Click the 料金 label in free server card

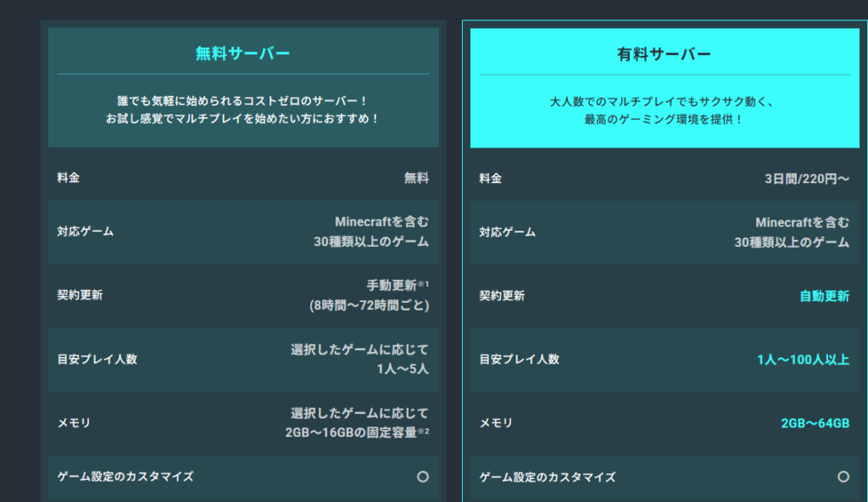click(x=69, y=178)
